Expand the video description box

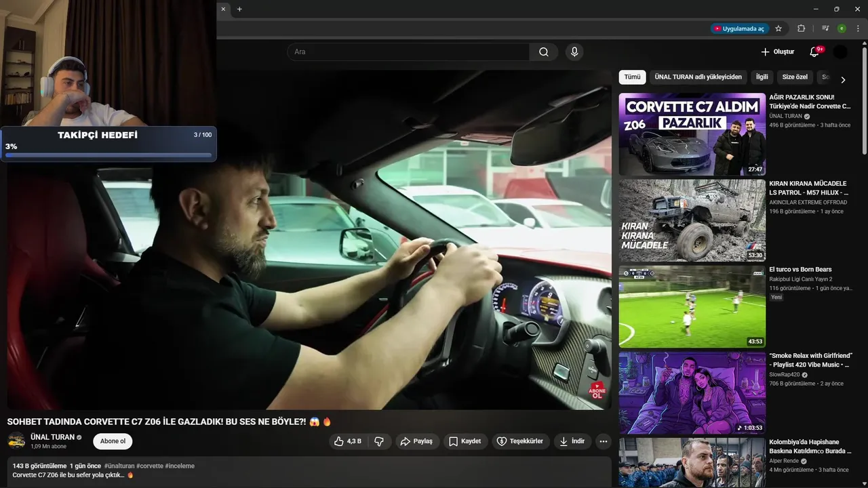pos(309,472)
